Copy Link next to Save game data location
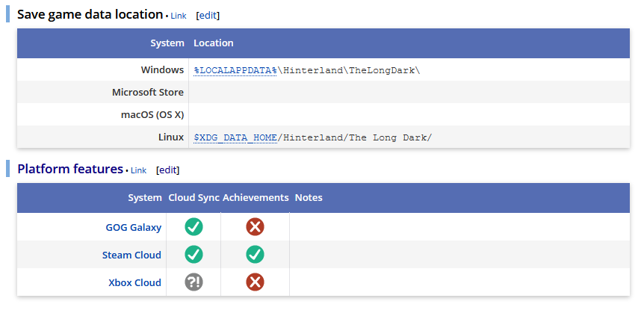The height and width of the screenshot is (310, 644). [178, 16]
